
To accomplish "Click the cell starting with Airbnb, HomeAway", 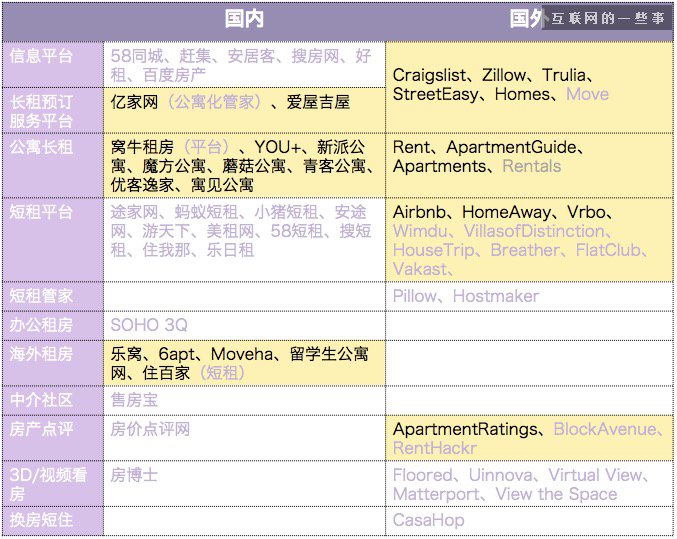I will click(529, 240).
